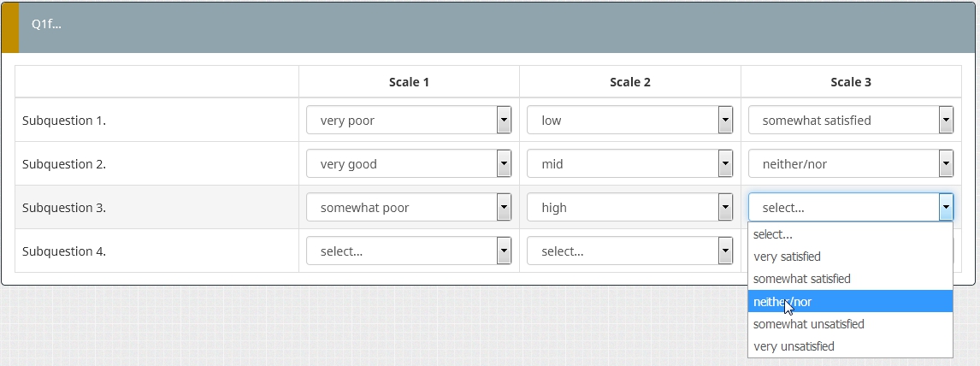Open Subquestion 1 Scale 1 dropdown
The height and width of the screenshot is (366, 980).
coord(409,121)
